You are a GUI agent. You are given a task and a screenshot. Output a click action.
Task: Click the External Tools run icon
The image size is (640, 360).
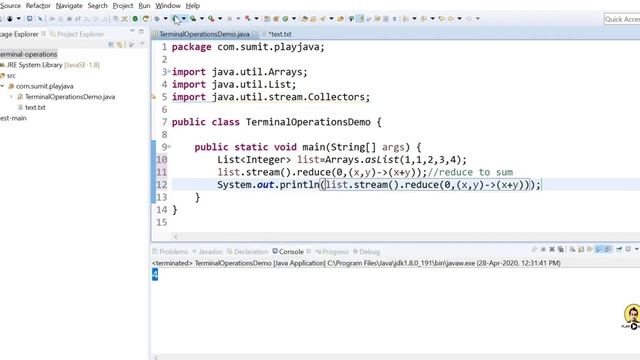point(211,19)
